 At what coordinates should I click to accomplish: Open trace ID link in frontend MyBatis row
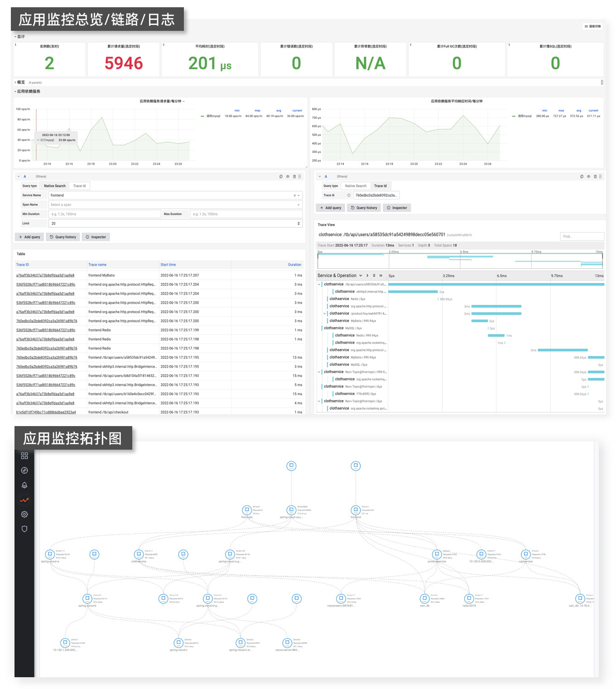click(45, 276)
